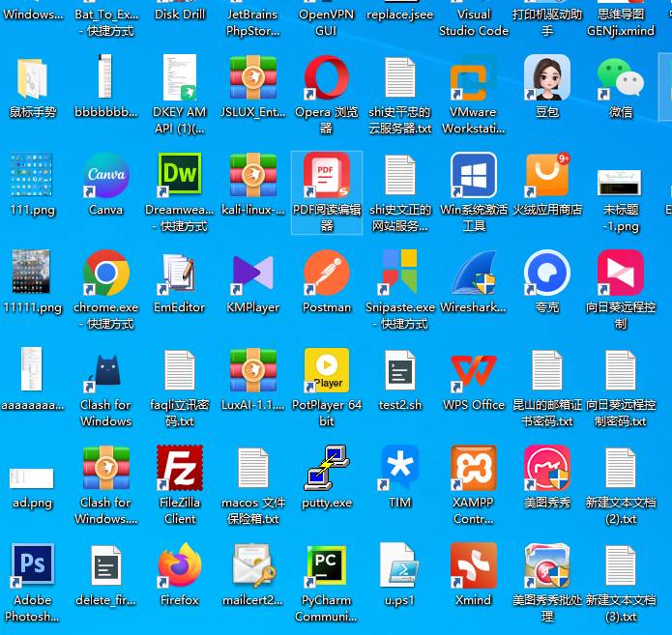672x635 pixels.
Task: Select the LuxAI-1.1 archive file
Action: (253, 370)
